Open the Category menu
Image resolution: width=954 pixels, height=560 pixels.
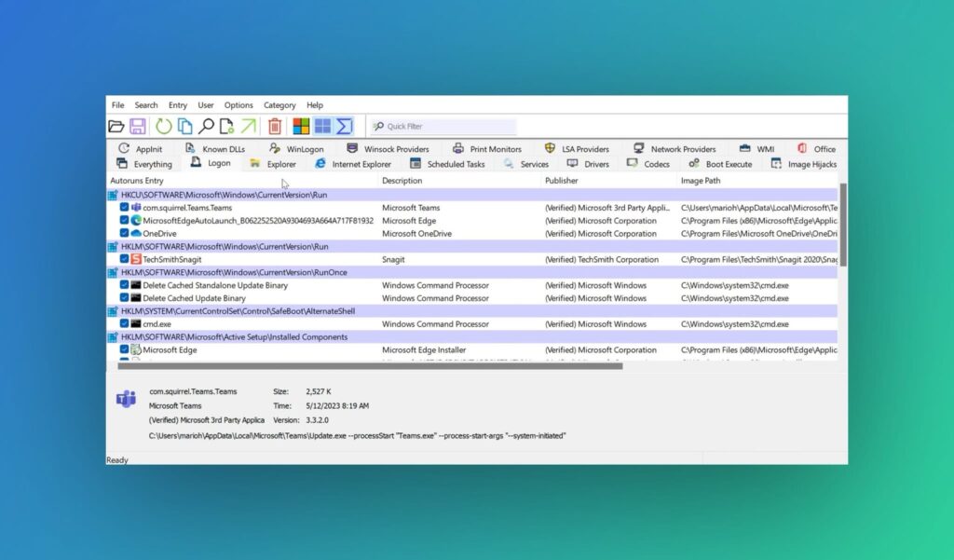click(x=279, y=105)
